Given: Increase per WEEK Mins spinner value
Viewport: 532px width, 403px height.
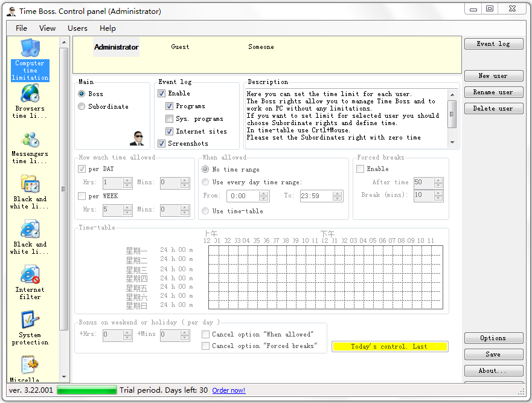Looking at the screenshot, I should pos(185,207).
